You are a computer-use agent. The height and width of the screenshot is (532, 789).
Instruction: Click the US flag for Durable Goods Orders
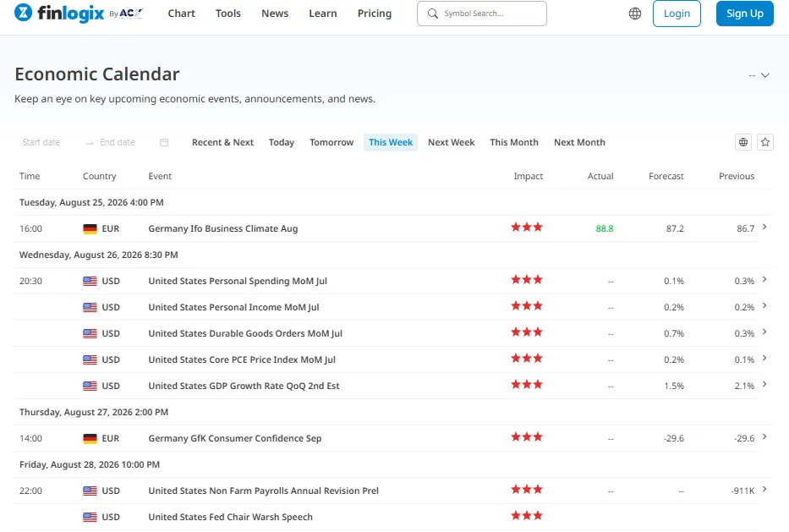[90, 333]
